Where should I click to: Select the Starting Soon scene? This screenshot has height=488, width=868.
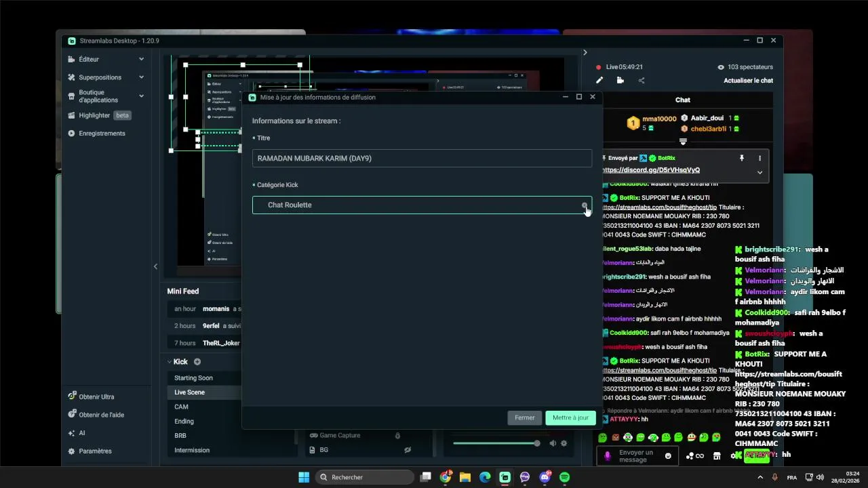[x=203, y=378]
